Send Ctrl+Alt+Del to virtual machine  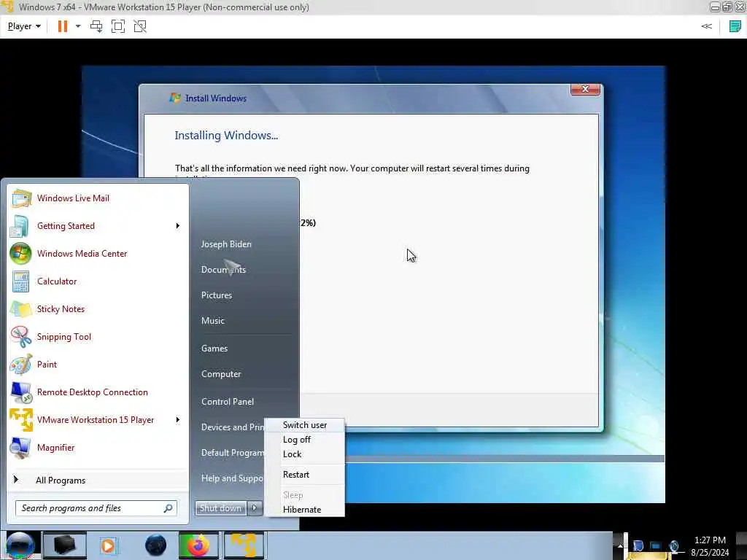pyautogui.click(x=96, y=26)
